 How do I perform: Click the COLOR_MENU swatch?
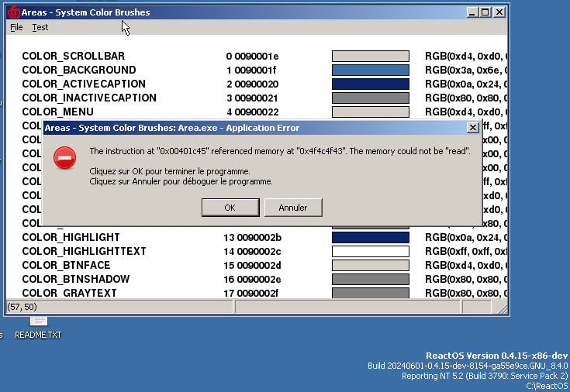[371, 112]
